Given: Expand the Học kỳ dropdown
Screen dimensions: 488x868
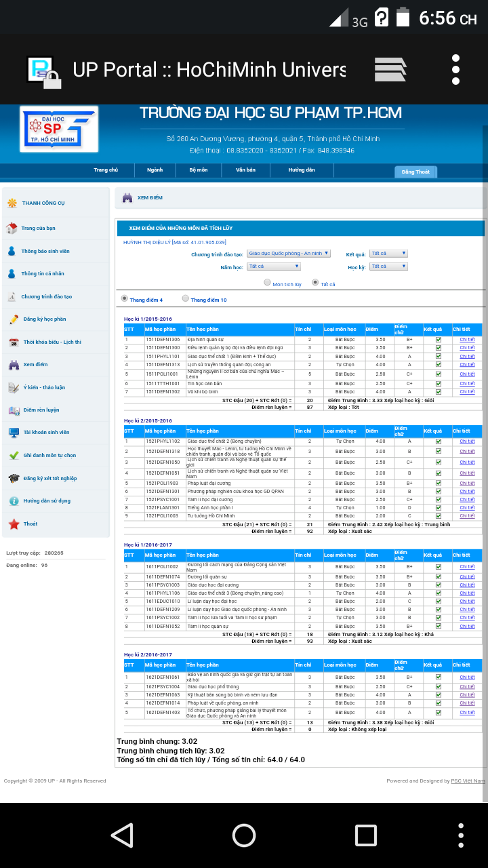Looking at the screenshot, I should (x=388, y=267).
